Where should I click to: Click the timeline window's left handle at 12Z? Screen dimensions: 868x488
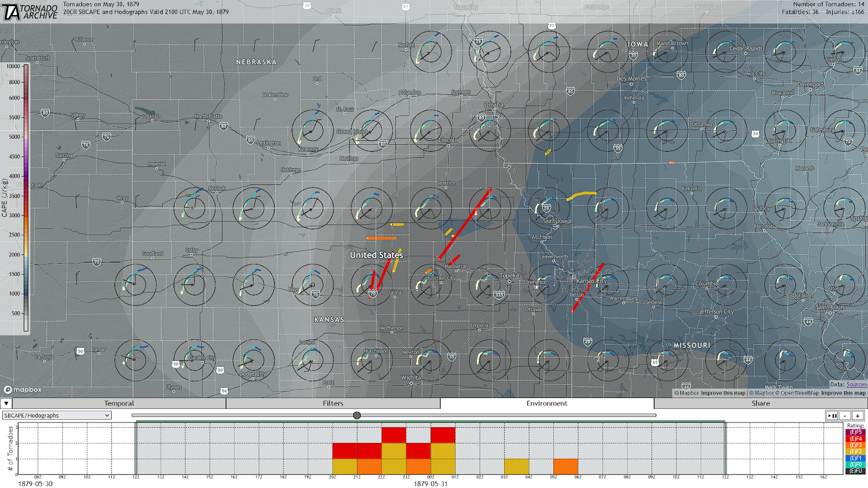[136, 448]
